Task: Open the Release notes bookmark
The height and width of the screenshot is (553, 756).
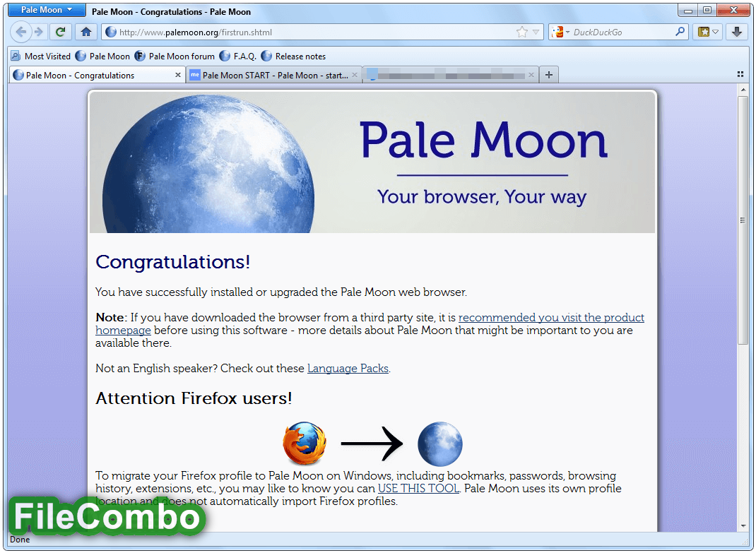Action: tap(294, 57)
